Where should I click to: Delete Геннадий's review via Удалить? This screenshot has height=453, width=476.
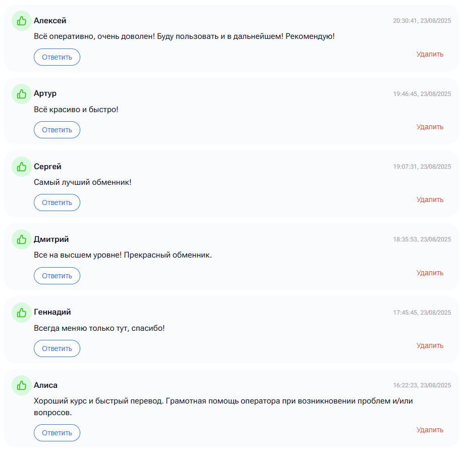pos(430,345)
